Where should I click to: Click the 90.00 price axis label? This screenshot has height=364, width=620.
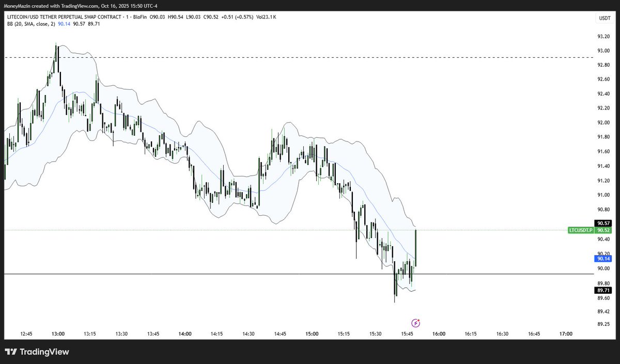pyautogui.click(x=603, y=268)
